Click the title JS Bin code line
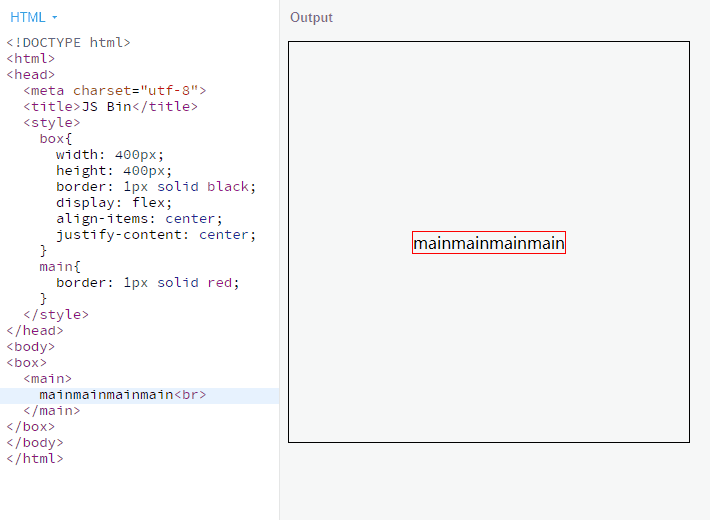The image size is (710, 520). 111,106
